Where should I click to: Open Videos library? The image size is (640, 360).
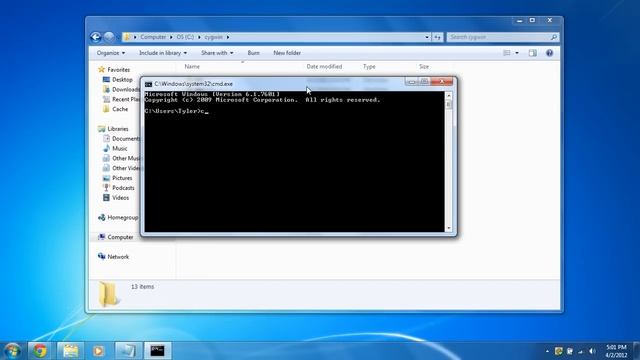(x=116, y=198)
